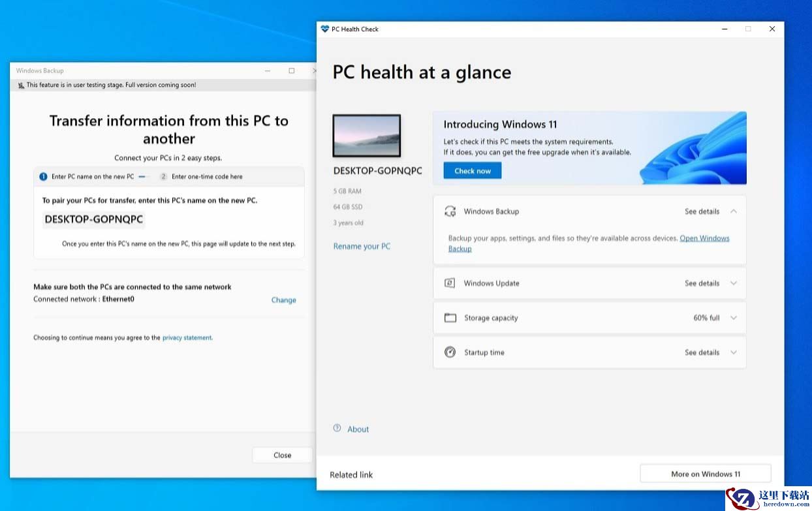
Task: Click the Introducing Windows 11 heading
Action: [499, 124]
